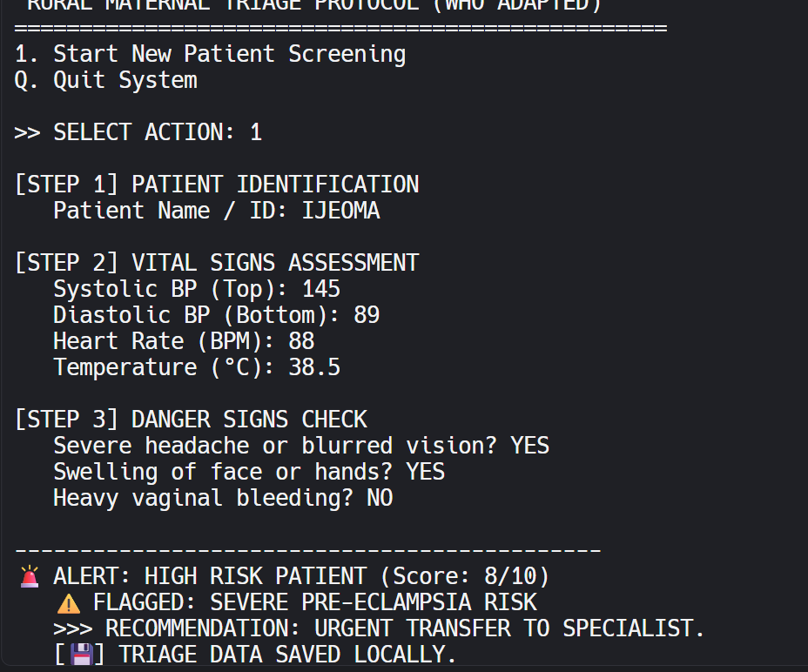Image resolution: width=808 pixels, height=672 pixels.
Task: Click the Heart Rate value 88
Action: point(301,341)
